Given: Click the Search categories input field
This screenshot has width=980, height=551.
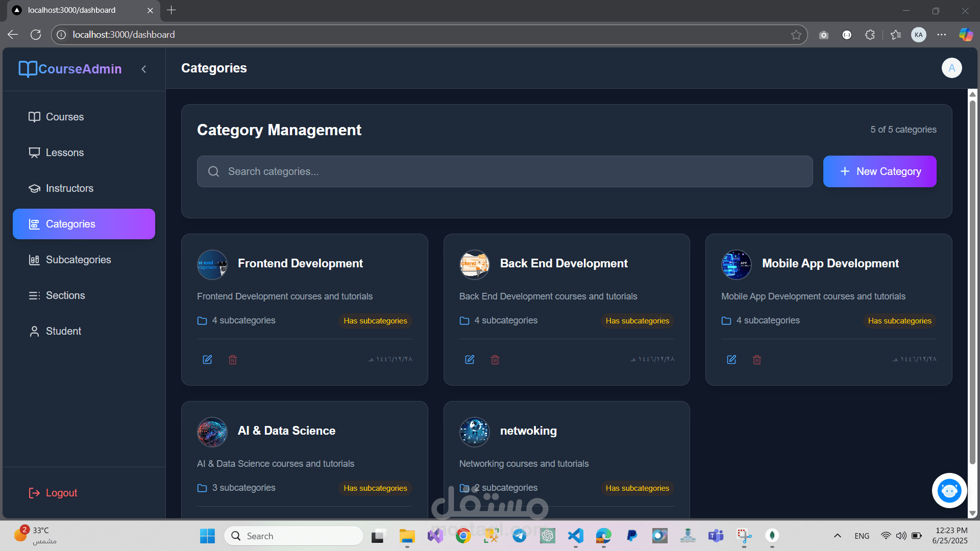Looking at the screenshot, I should tap(504, 171).
